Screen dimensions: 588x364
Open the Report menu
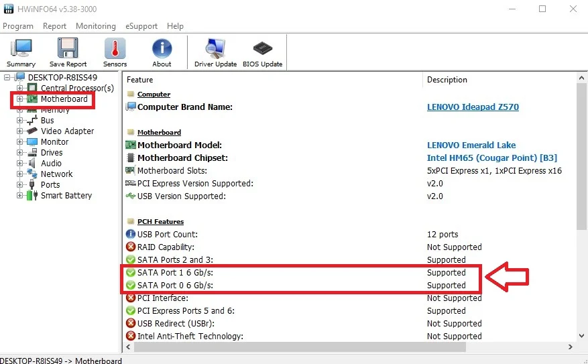(x=54, y=26)
